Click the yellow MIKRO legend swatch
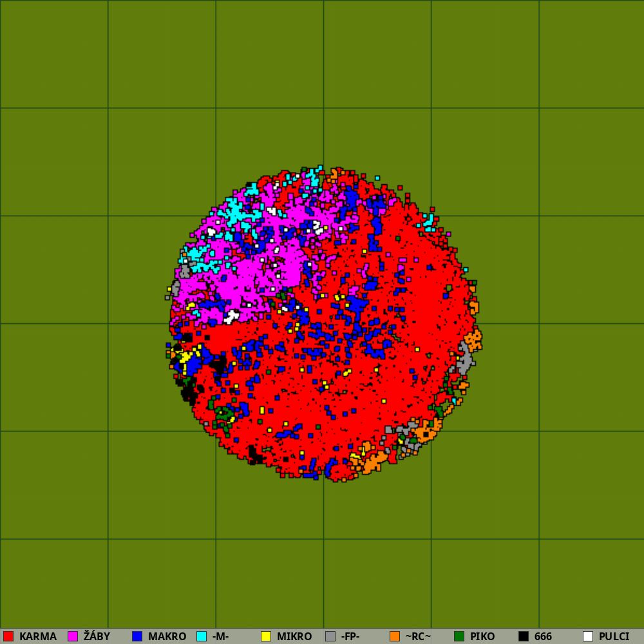The height and width of the screenshot is (644, 644). pyautogui.click(x=266, y=636)
